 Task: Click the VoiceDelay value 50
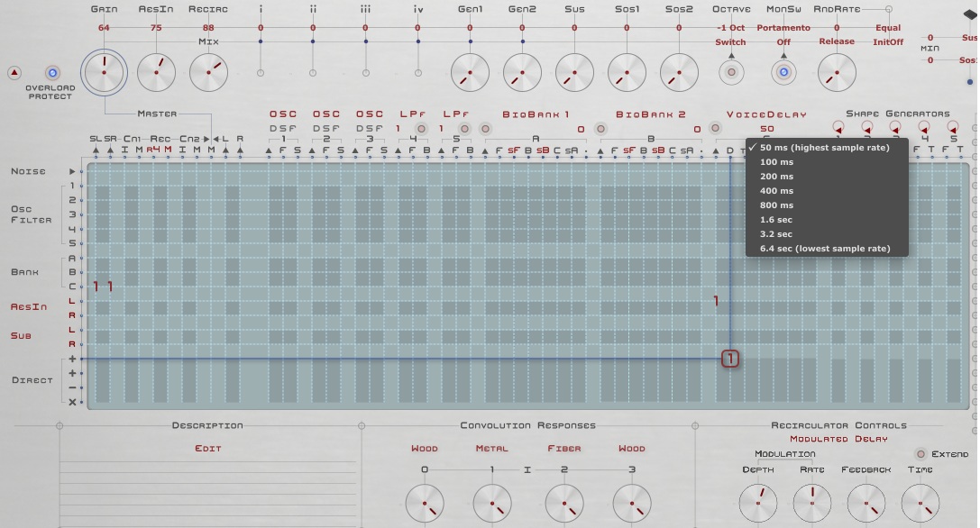click(x=767, y=129)
